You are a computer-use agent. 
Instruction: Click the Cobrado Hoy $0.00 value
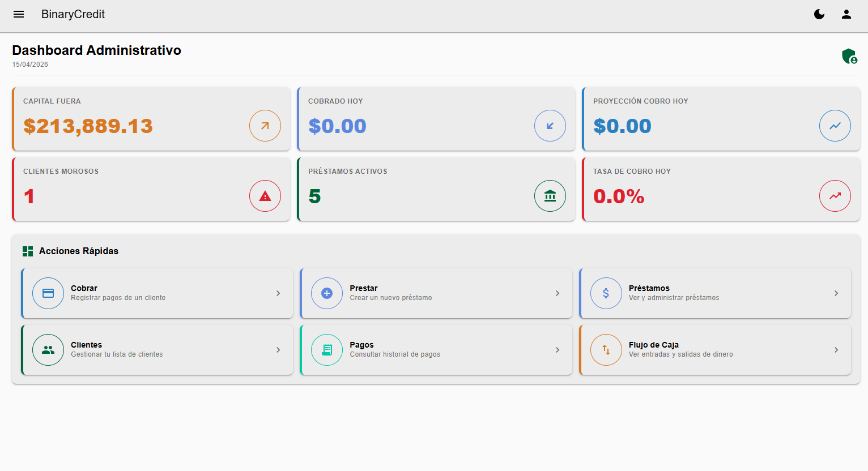click(x=337, y=126)
